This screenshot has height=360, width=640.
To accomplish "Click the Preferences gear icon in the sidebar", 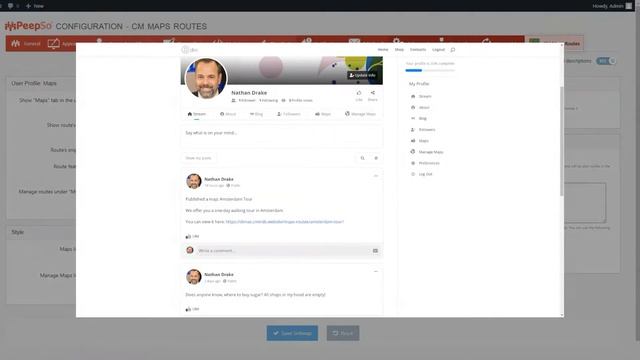I will [413, 163].
